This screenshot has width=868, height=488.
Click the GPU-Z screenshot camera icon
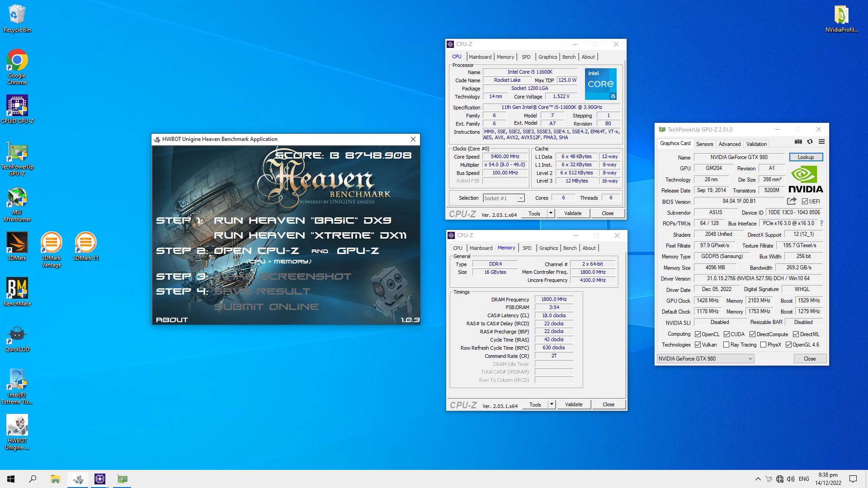(x=798, y=142)
